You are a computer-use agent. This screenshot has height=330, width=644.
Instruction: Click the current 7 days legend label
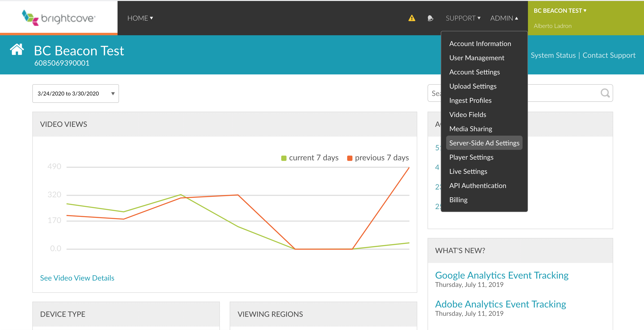(x=313, y=158)
